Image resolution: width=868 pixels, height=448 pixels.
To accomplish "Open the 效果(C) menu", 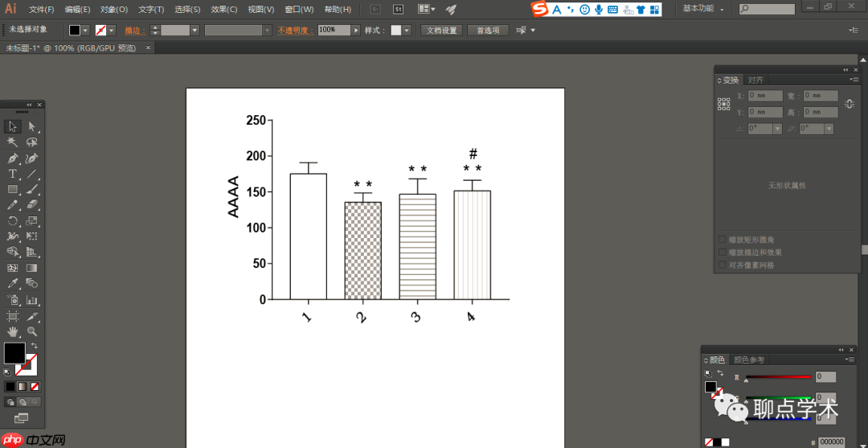I will pos(223,9).
